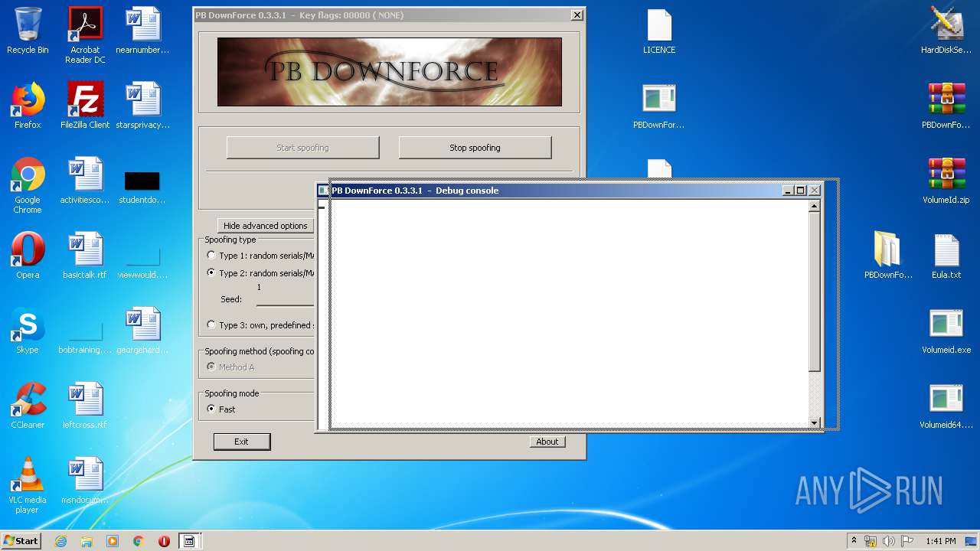Open media player taskbar icon
Image resolution: width=980 pixels, height=551 pixels.
113,541
